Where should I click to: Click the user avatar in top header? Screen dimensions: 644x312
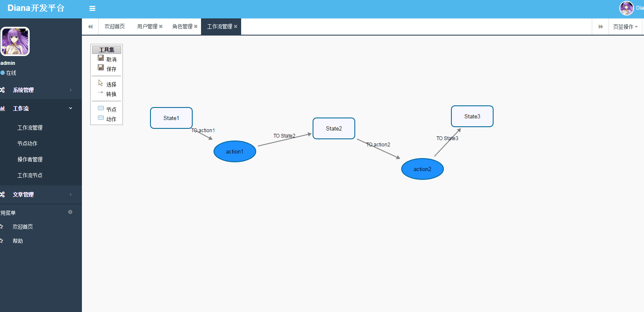pos(626,8)
